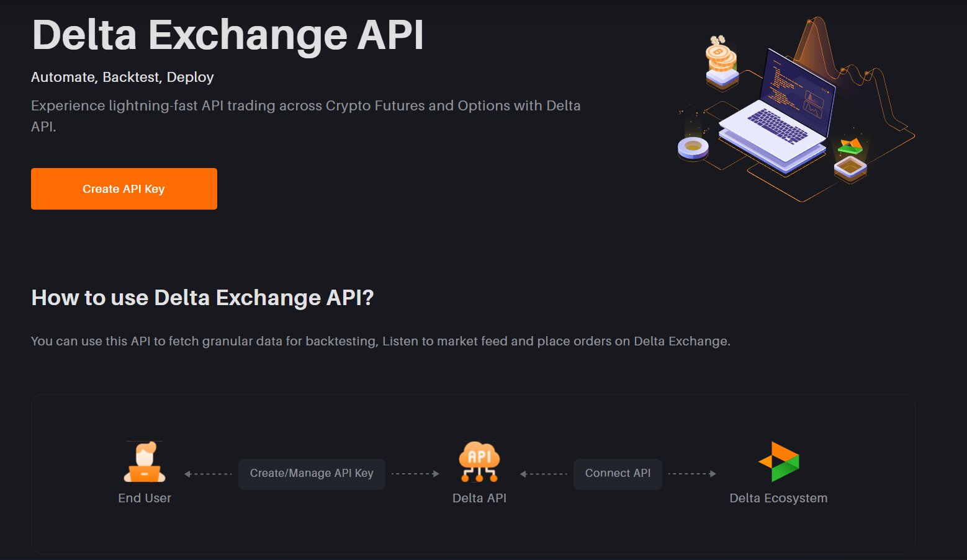Click the "How to use Delta Exchange API?" heading
The height and width of the screenshot is (560, 967).
(202, 298)
